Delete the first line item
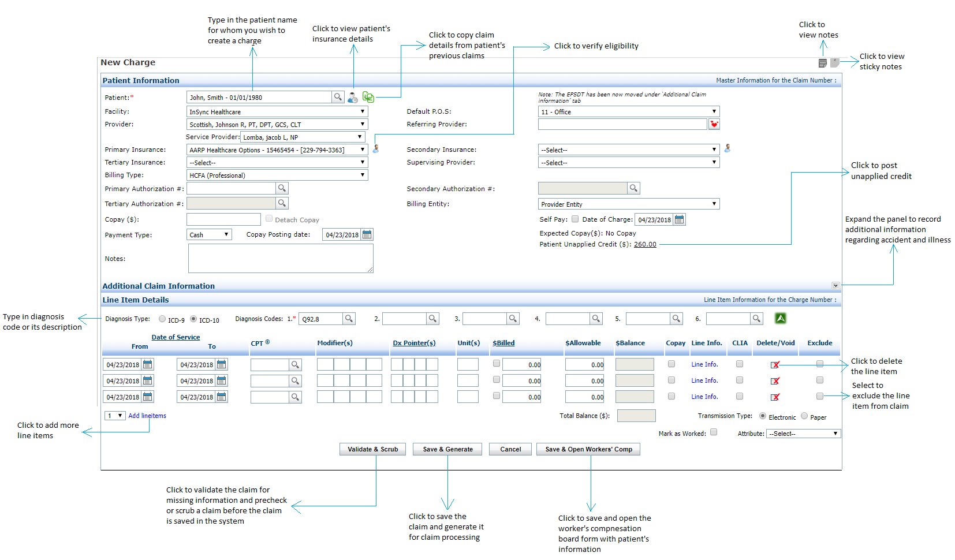Screen dimensions: 955x560 point(775,365)
